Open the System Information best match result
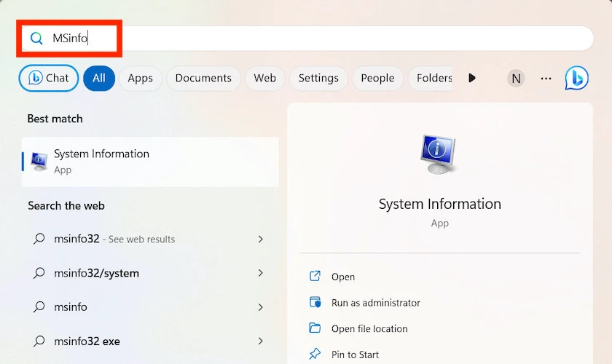 point(150,162)
